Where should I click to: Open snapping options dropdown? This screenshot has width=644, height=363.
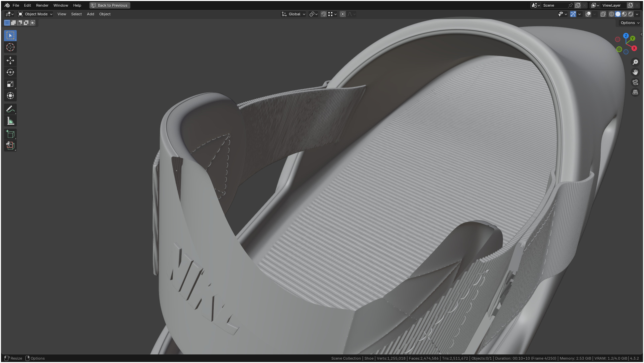click(x=332, y=14)
